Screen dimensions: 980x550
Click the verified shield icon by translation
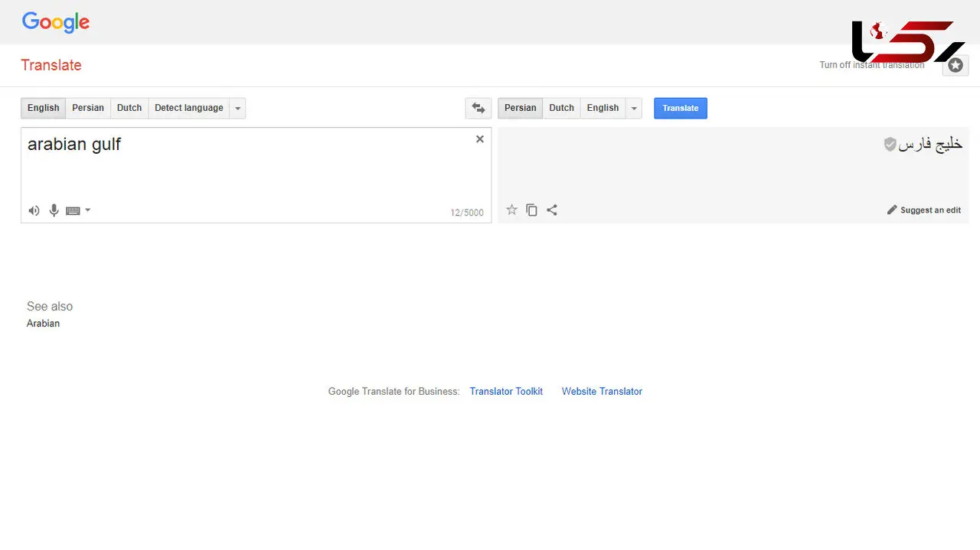click(x=890, y=144)
